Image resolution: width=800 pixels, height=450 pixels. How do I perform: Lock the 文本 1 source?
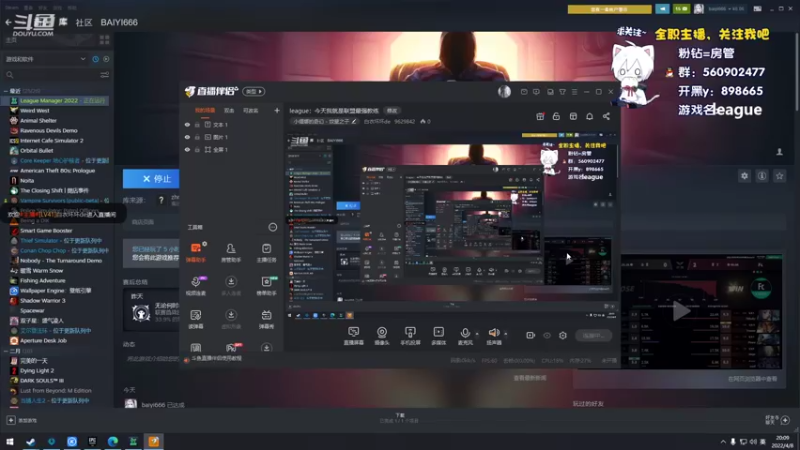197,124
